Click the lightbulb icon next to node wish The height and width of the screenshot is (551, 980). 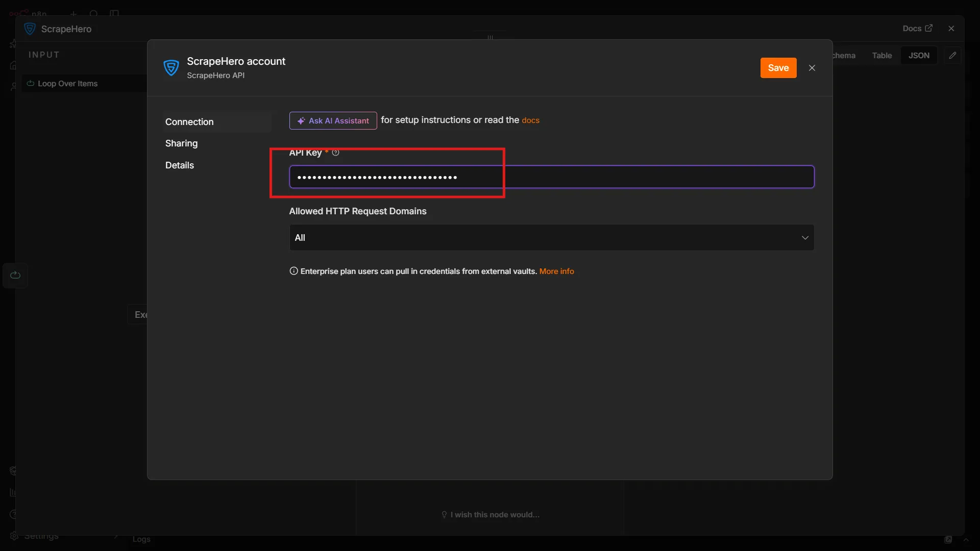444,515
